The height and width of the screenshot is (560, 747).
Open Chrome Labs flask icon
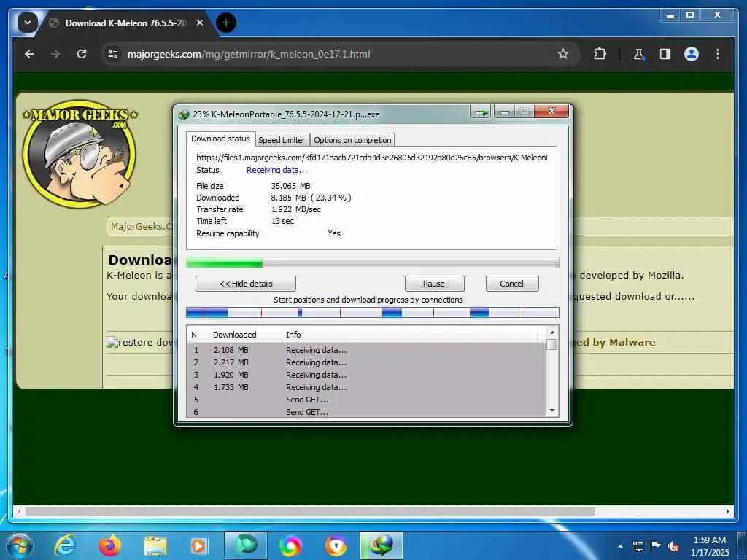point(638,54)
